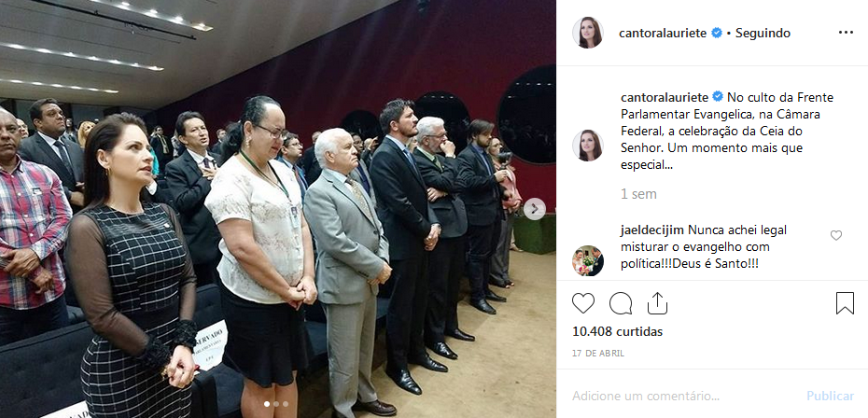Click the verified badge beside header username

716,34
